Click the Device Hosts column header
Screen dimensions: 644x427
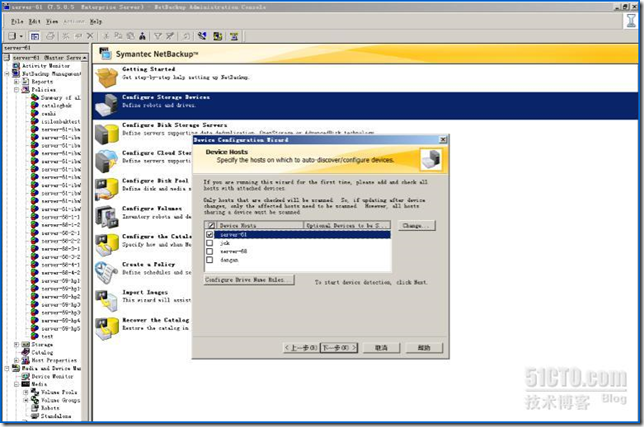click(x=260, y=225)
